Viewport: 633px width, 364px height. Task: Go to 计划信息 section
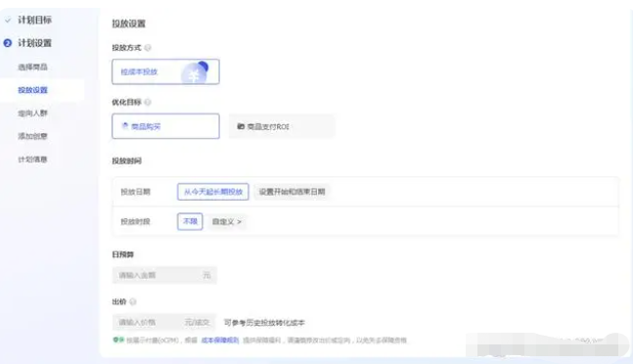[32, 159]
